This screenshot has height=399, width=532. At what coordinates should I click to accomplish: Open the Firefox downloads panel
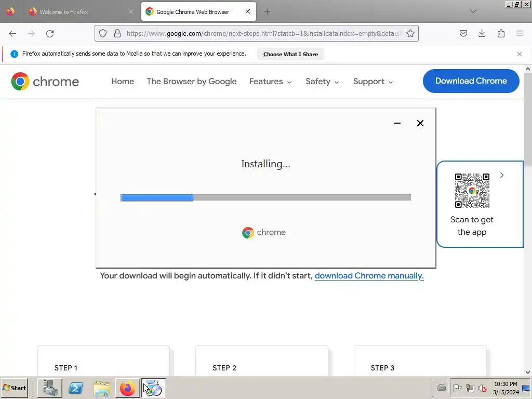coord(482,33)
